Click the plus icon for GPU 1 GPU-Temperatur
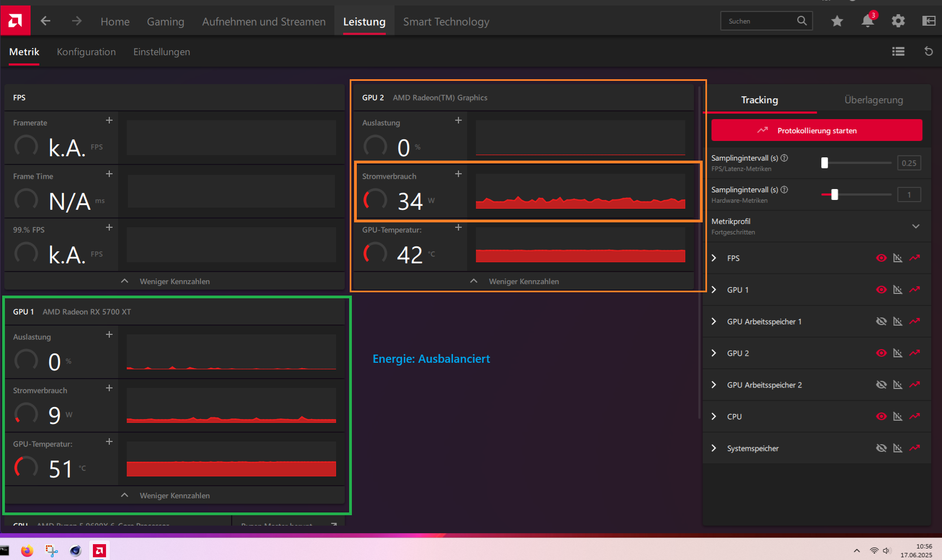 (109, 441)
